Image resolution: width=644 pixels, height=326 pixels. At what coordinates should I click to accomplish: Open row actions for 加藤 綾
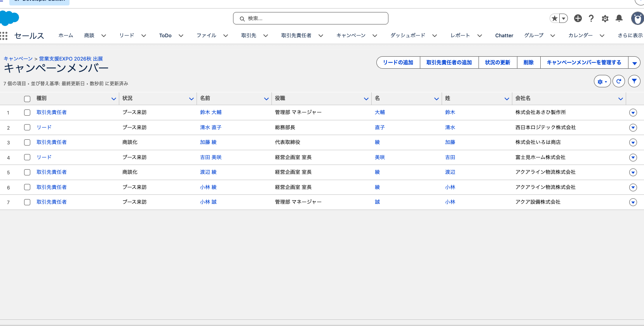(x=633, y=142)
